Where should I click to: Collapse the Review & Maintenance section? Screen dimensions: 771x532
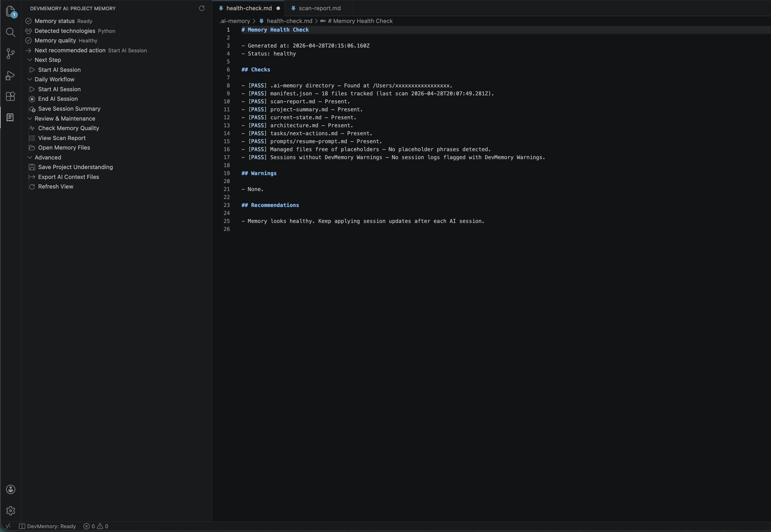pyautogui.click(x=30, y=118)
